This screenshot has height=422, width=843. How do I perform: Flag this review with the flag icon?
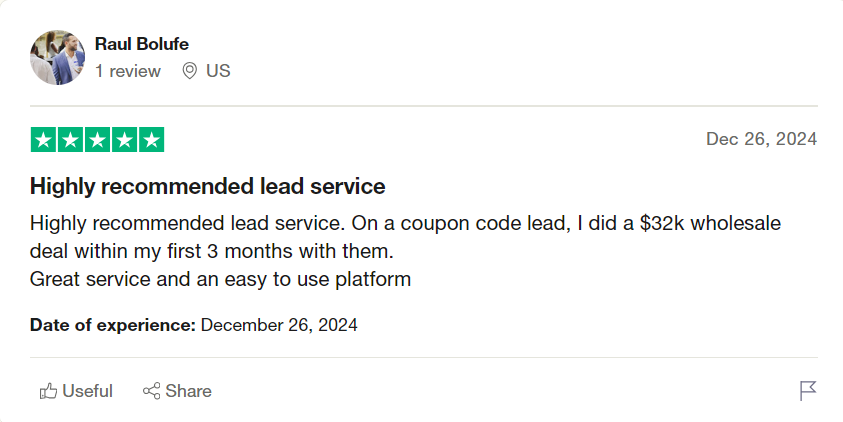808,391
